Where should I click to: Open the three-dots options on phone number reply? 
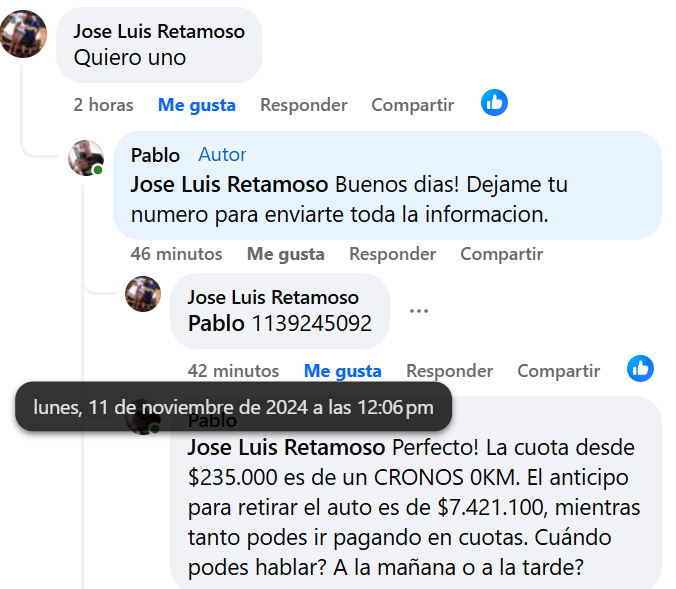point(419,310)
